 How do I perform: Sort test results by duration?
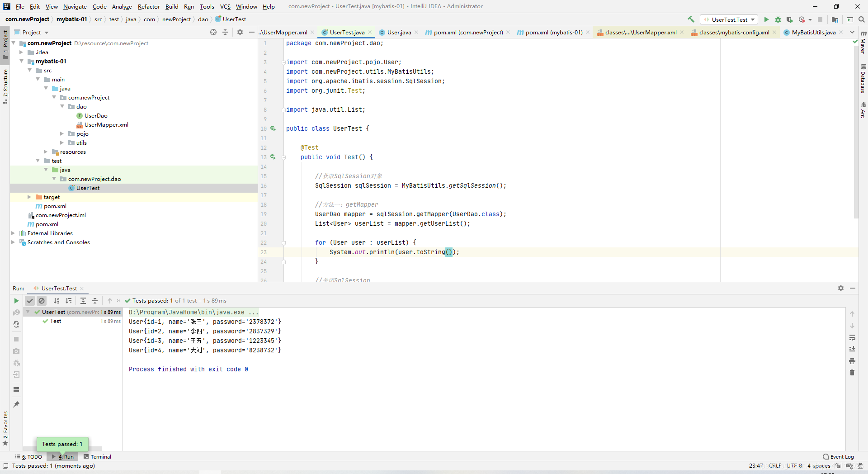click(x=69, y=301)
